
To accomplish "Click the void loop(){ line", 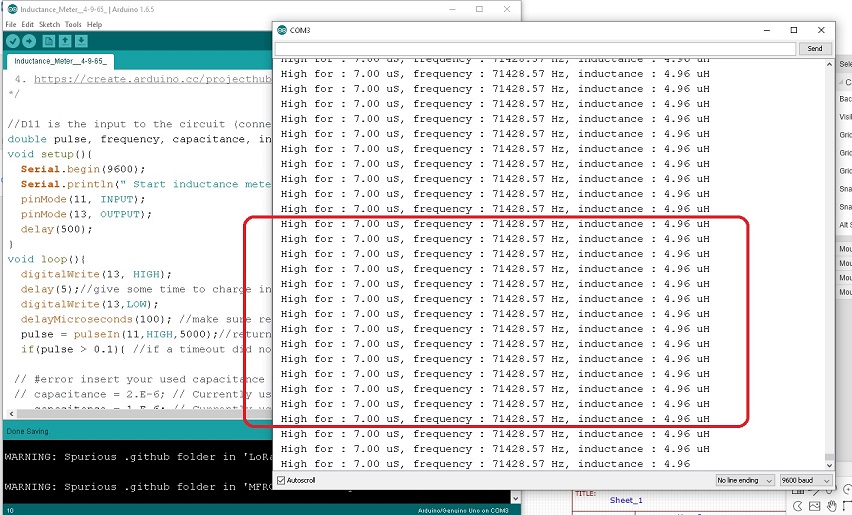I will (47, 260).
